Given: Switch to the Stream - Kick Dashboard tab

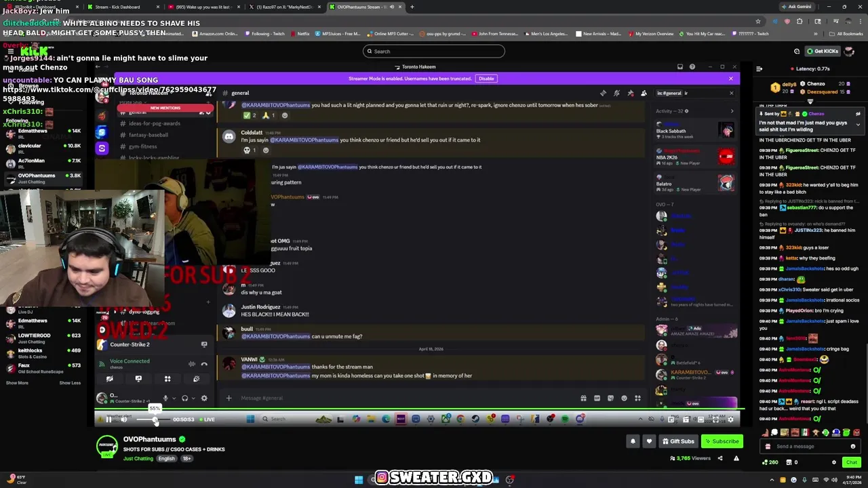Looking at the screenshot, I should tap(123, 7).
